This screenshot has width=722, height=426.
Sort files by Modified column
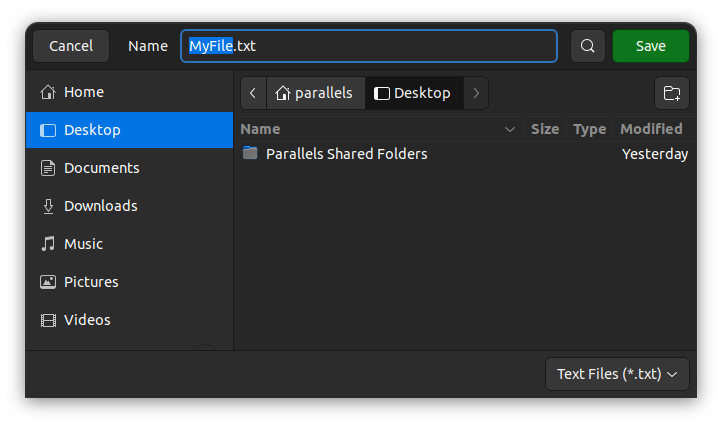(x=651, y=129)
